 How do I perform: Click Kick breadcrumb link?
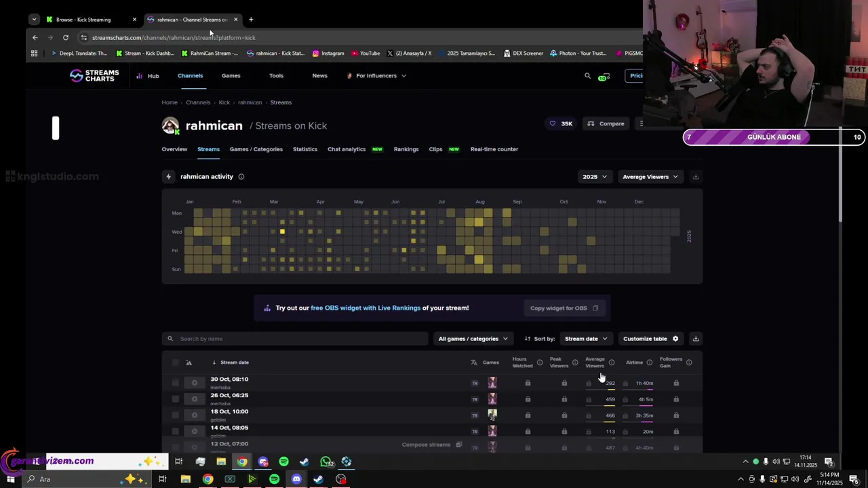224,102
